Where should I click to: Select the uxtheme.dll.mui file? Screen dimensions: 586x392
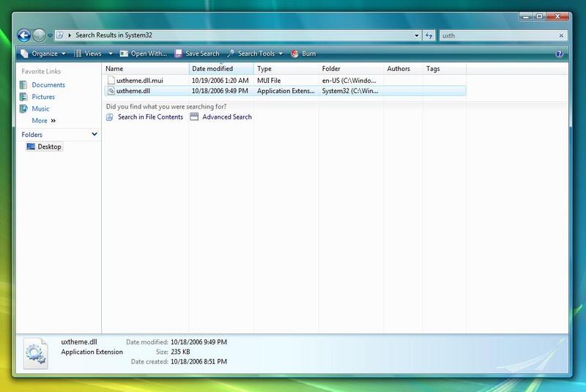(139, 80)
